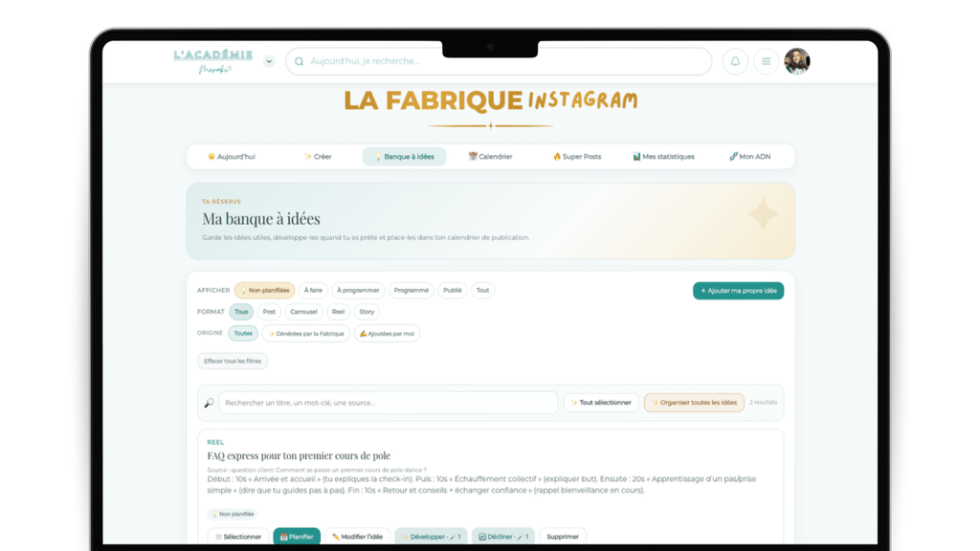Click the user profile avatar
This screenshot has height=551, width=980.
797,61
